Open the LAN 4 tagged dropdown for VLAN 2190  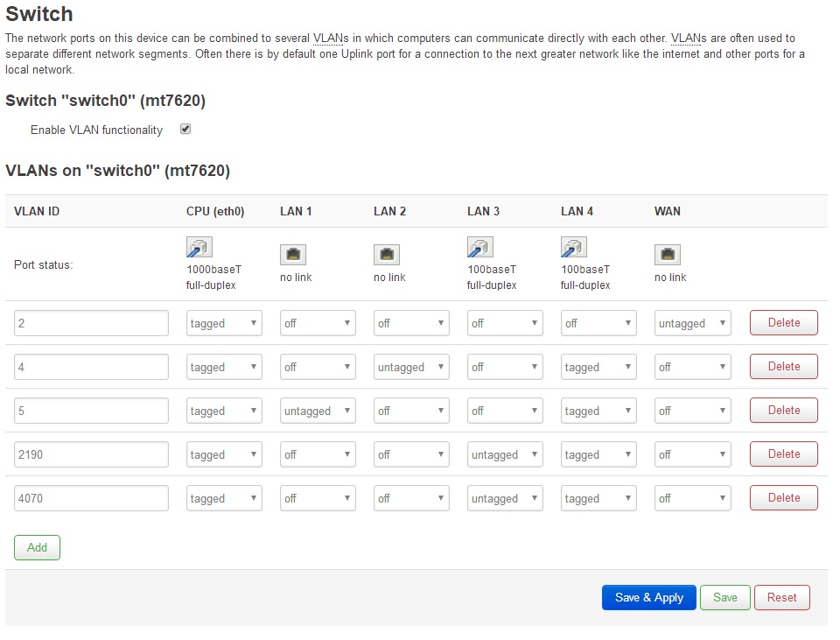(598, 454)
